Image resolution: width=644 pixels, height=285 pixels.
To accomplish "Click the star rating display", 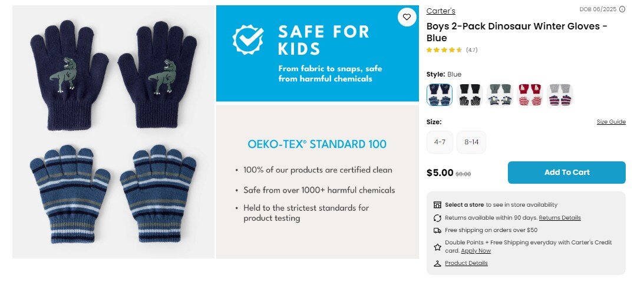I will (x=444, y=50).
